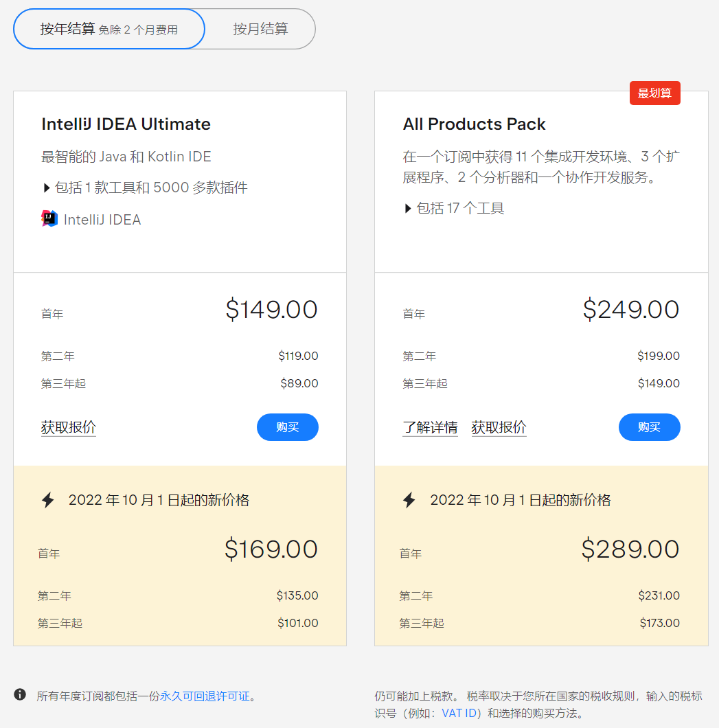Click the IntelliJ IDEA product logo icon
This screenshot has width=719, height=728.
pyautogui.click(x=47, y=219)
